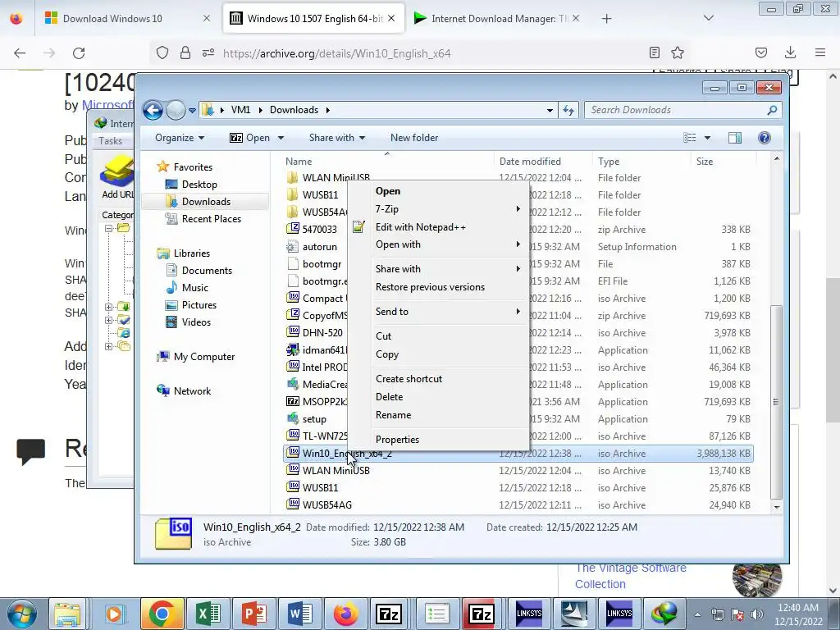840x630 pixels.
Task: Choose Rename in the context menu
Action: (x=393, y=415)
